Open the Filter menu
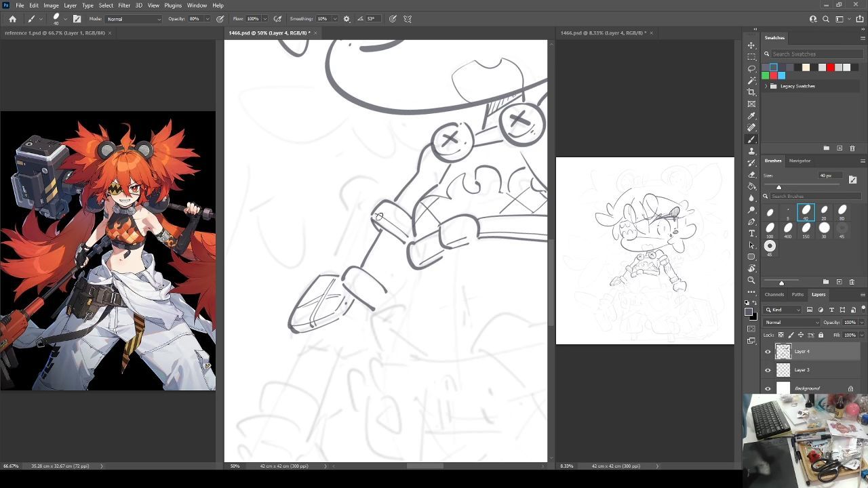Viewport: 868px width, 488px height. click(124, 5)
